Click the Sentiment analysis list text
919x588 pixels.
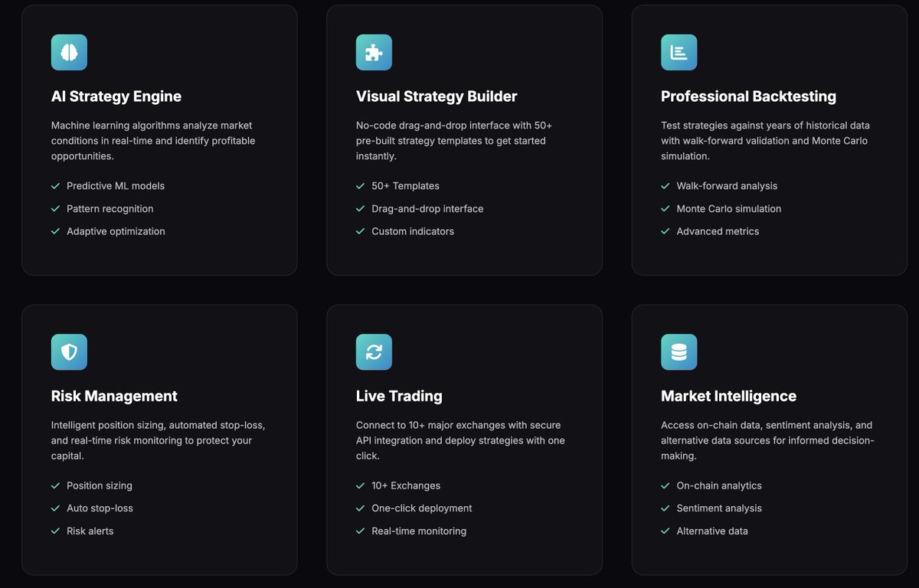click(x=719, y=508)
